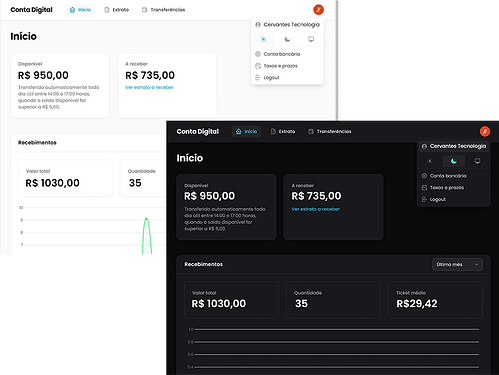Choose Conta bancária in light window menu

[x=287, y=54]
